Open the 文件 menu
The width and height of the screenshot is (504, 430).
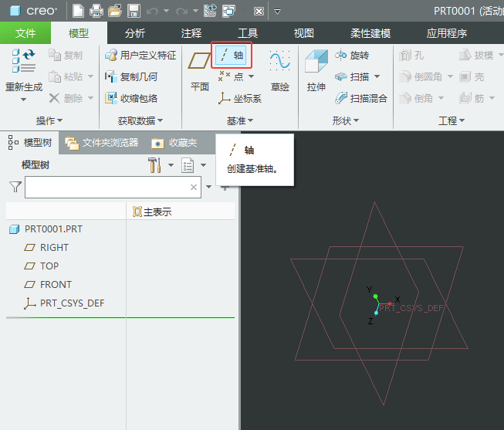pos(25,33)
